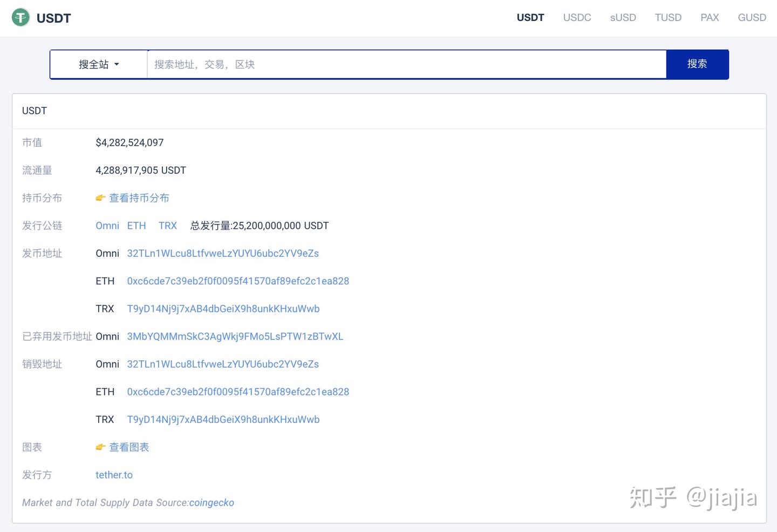Open the 查看持币分布 link
The height and width of the screenshot is (532, 777).
(x=139, y=198)
